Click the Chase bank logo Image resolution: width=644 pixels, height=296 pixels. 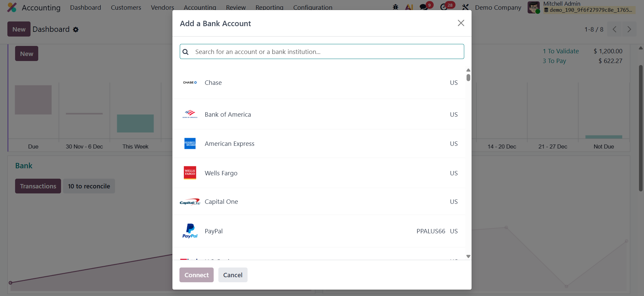click(x=190, y=82)
